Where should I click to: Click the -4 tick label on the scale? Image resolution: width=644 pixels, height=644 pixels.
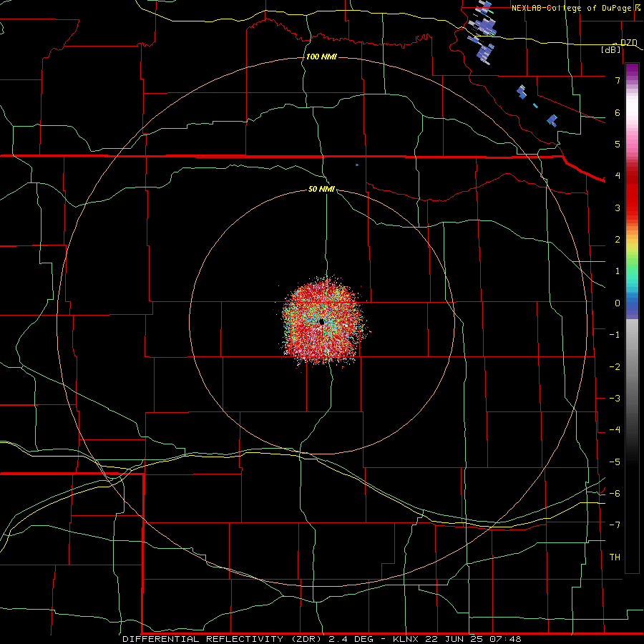(x=615, y=430)
